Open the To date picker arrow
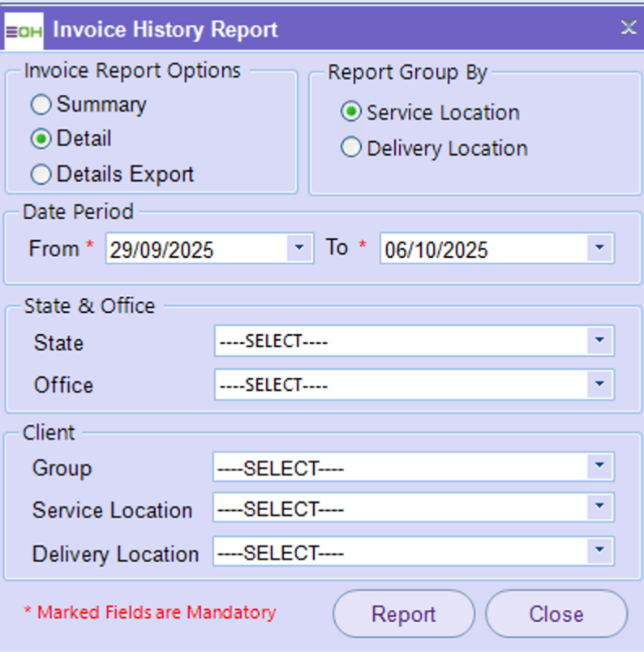The height and width of the screenshot is (652, 644). point(599,248)
